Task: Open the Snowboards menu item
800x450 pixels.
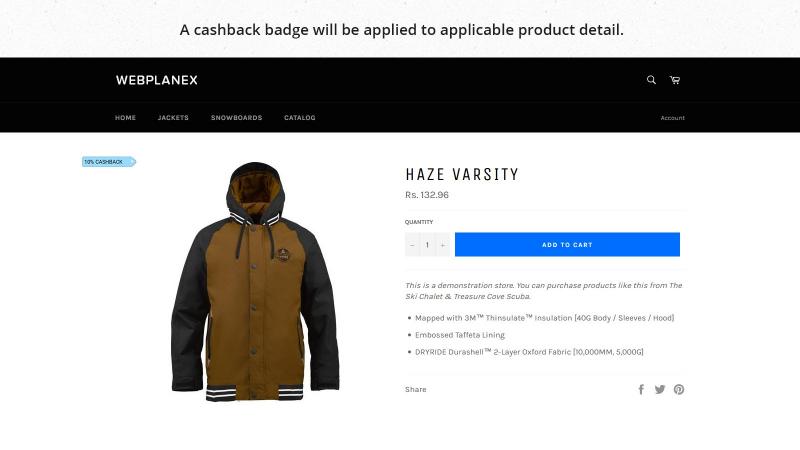Action: click(x=237, y=117)
